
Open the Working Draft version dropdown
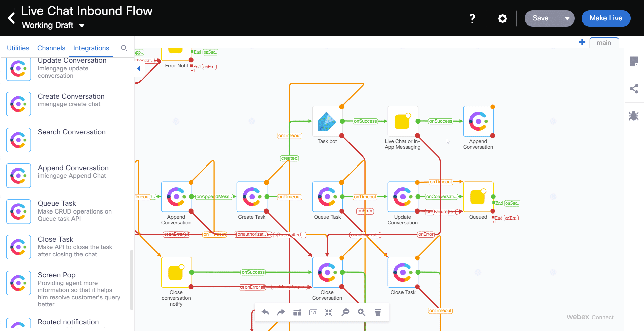53,26
